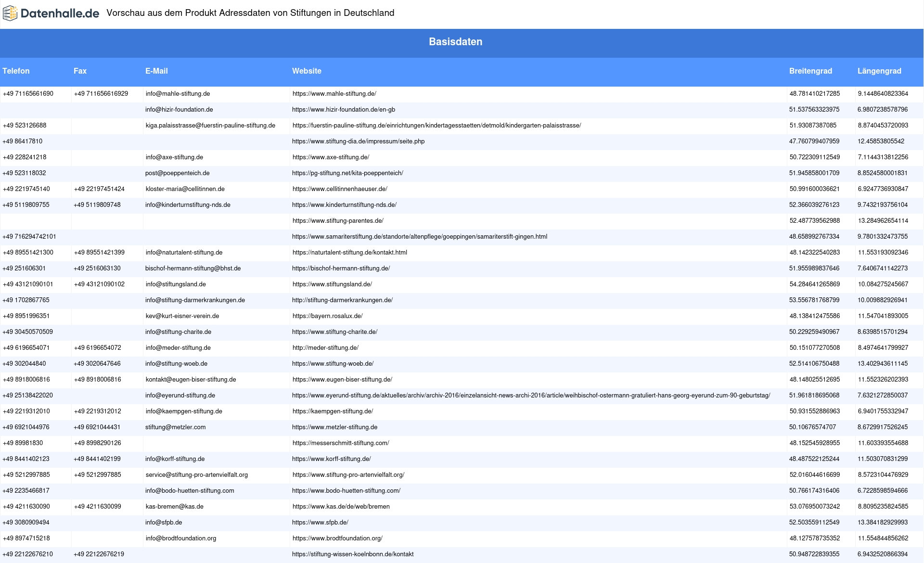Click email post@poeppenteich.de
The width and height of the screenshot is (924, 563).
[x=177, y=173]
